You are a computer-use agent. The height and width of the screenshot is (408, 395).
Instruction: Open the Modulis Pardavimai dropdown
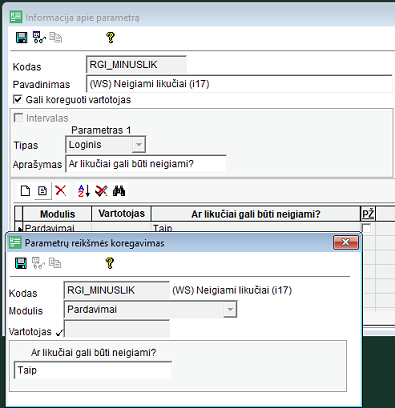click(230, 310)
